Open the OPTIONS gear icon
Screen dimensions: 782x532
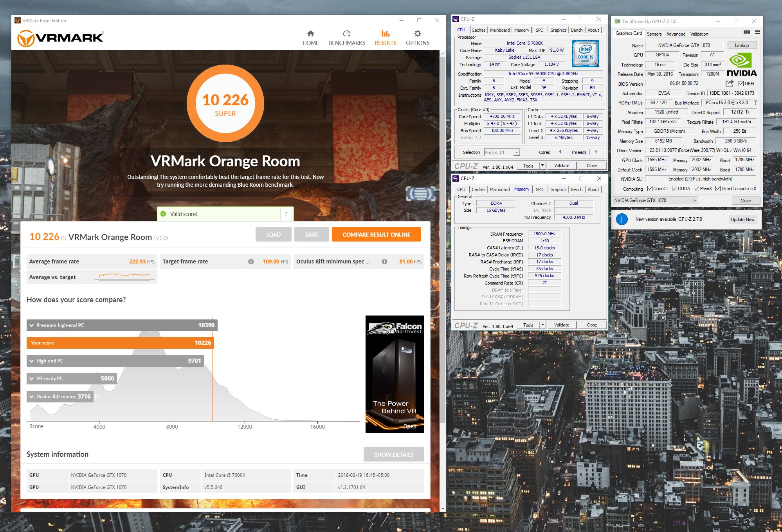pyautogui.click(x=418, y=34)
